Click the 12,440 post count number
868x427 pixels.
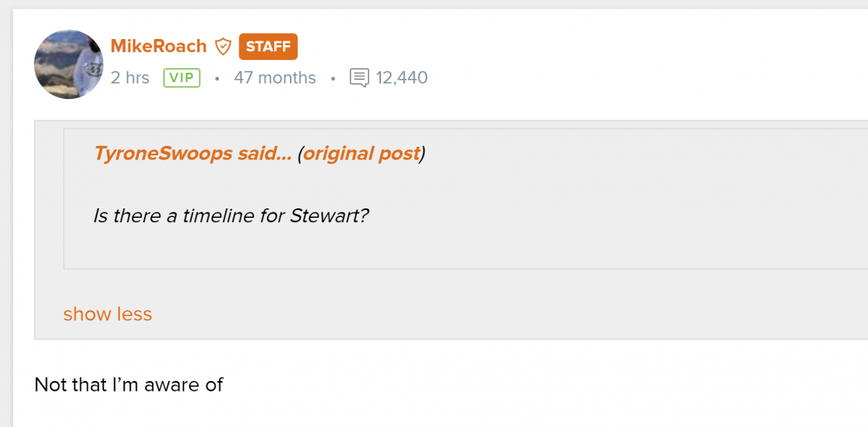point(402,78)
